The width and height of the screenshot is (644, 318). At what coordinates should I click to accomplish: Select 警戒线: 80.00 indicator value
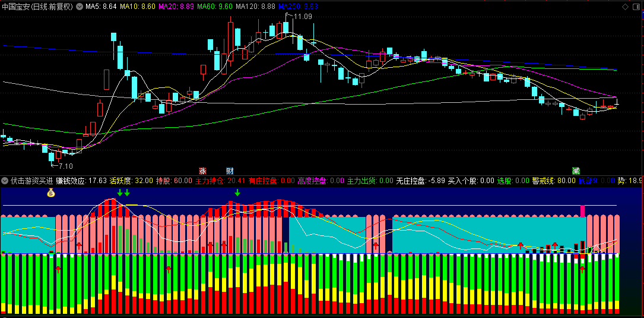pyautogui.click(x=554, y=180)
